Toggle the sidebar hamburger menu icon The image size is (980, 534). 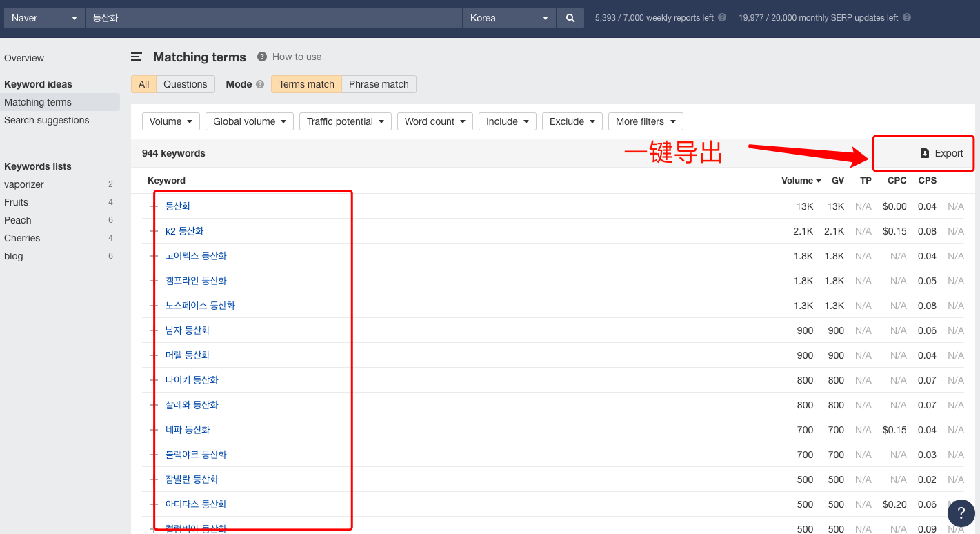coord(137,57)
